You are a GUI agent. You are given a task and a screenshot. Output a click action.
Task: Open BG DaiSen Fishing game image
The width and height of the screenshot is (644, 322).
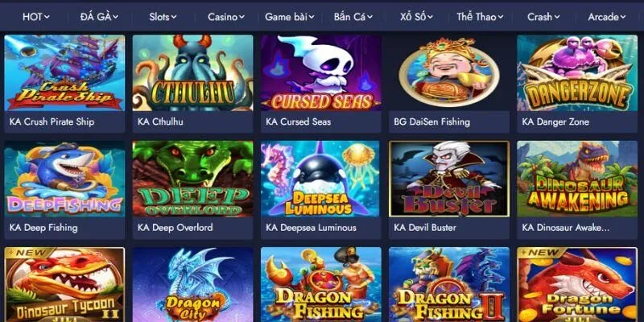tap(449, 72)
